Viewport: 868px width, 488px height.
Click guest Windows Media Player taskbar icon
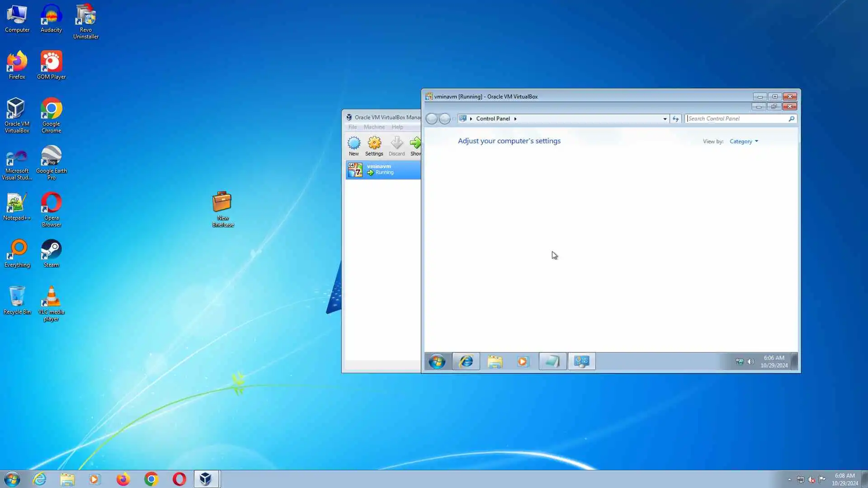523,361
